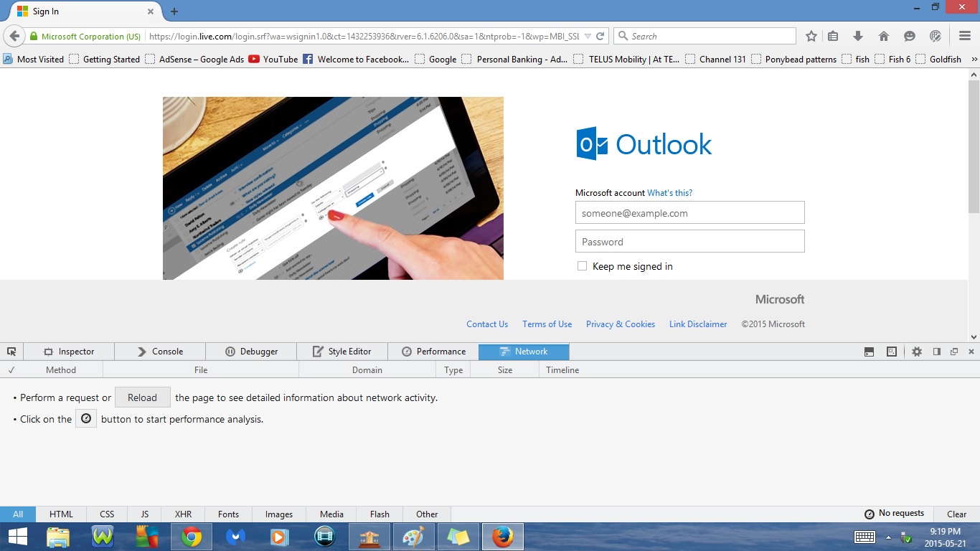Image resolution: width=980 pixels, height=551 pixels.
Task: Sort requests by the Method column
Action: [x=61, y=370]
